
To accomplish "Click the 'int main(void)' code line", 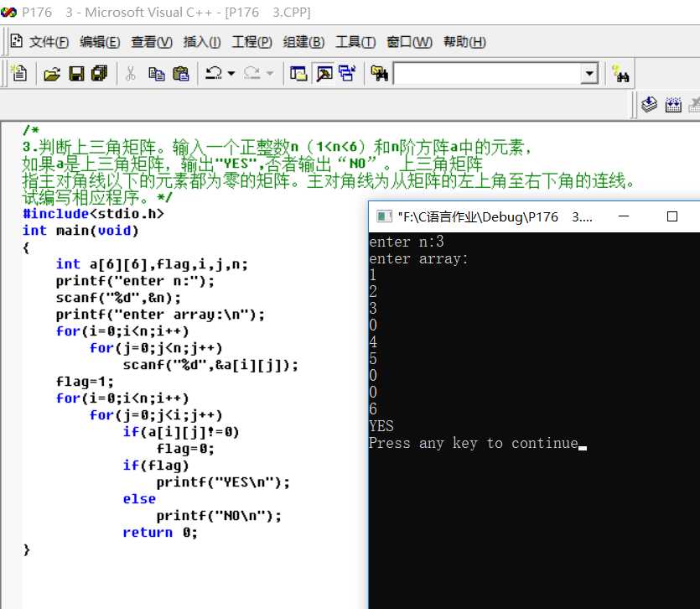I will [x=80, y=231].
